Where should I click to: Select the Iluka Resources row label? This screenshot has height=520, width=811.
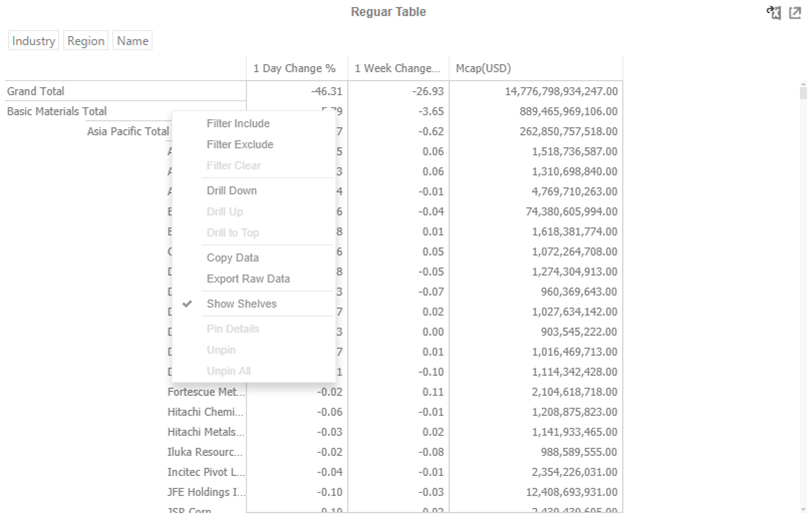205,452
